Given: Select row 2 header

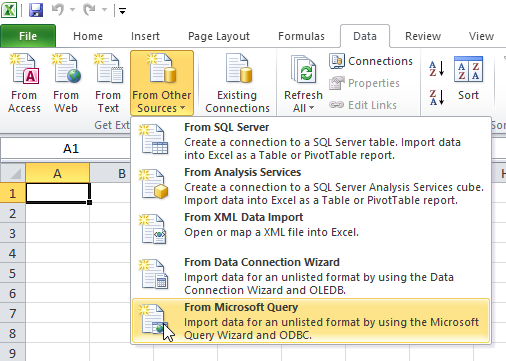Looking at the screenshot, I should [13, 213].
